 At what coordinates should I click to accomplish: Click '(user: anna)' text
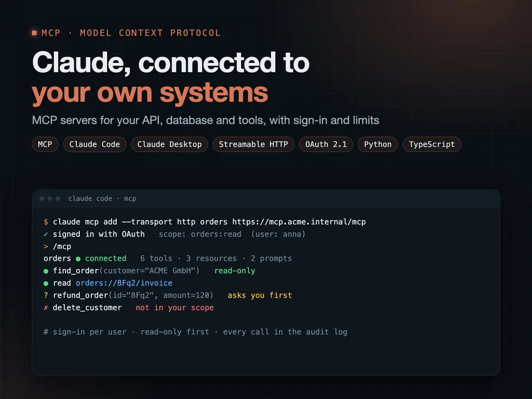coord(278,234)
